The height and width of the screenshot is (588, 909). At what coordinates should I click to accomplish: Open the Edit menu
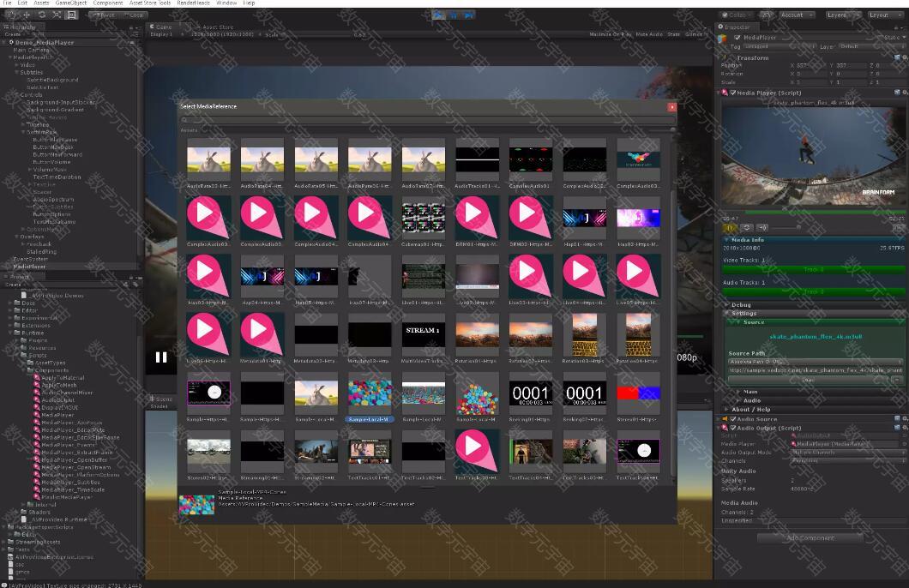pyautogui.click(x=22, y=3)
